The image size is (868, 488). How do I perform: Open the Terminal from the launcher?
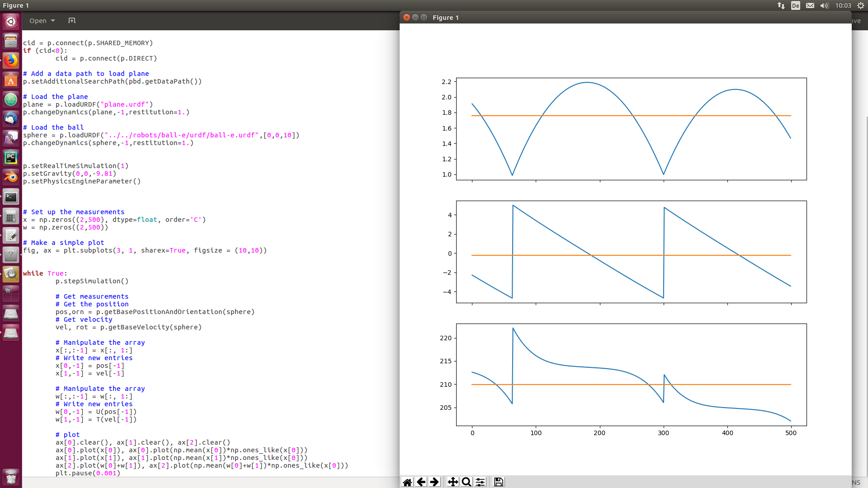pyautogui.click(x=11, y=197)
